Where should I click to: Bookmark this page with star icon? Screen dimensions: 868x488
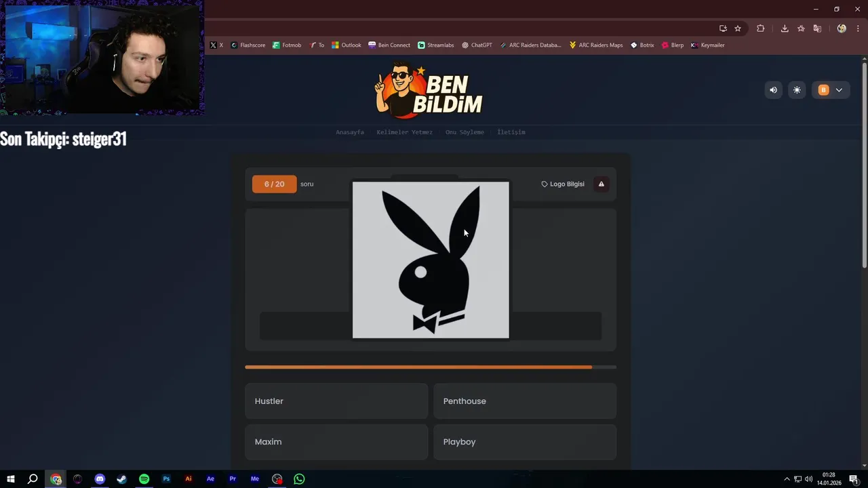[738, 28]
